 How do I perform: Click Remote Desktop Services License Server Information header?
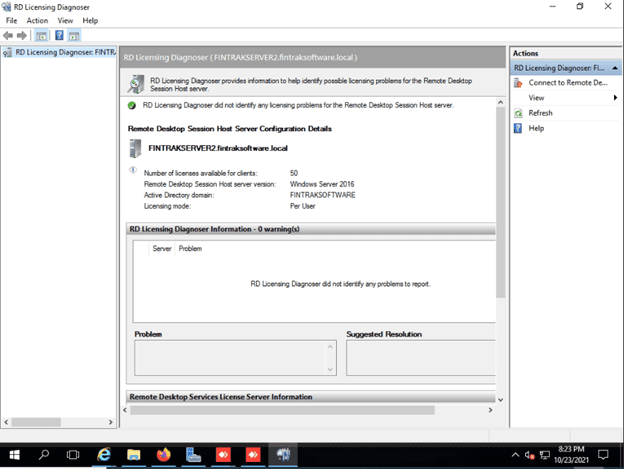(x=311, y=397)
